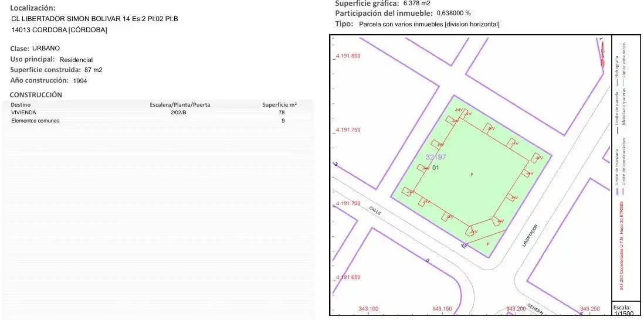This screenshot has width=644, height=320.
Task: Click the 'VIVIENDA' row label
Action: coord(23,113)
